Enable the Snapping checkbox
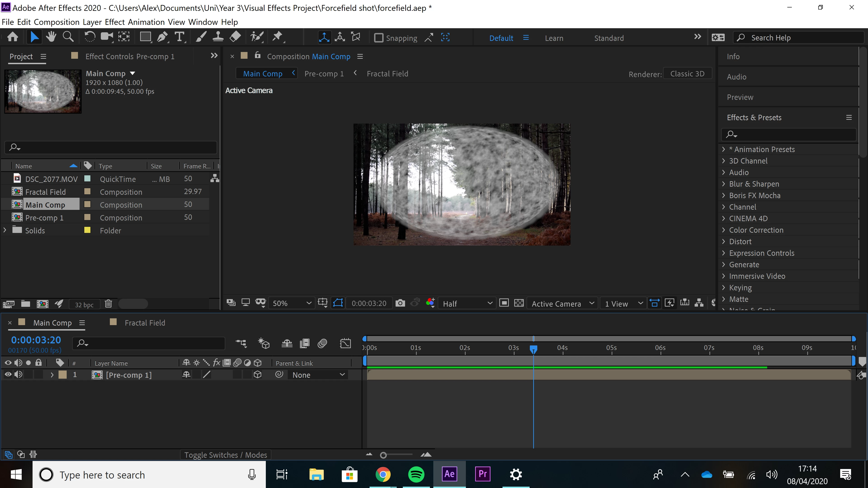The width and height of the screenshot is (868, 488). [379, 38]
